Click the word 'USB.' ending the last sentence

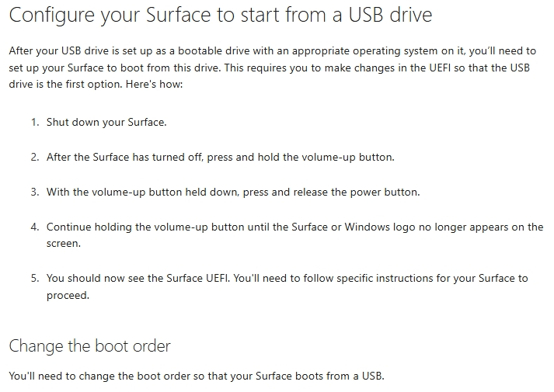pyautogui.click(x=373, y=376)
